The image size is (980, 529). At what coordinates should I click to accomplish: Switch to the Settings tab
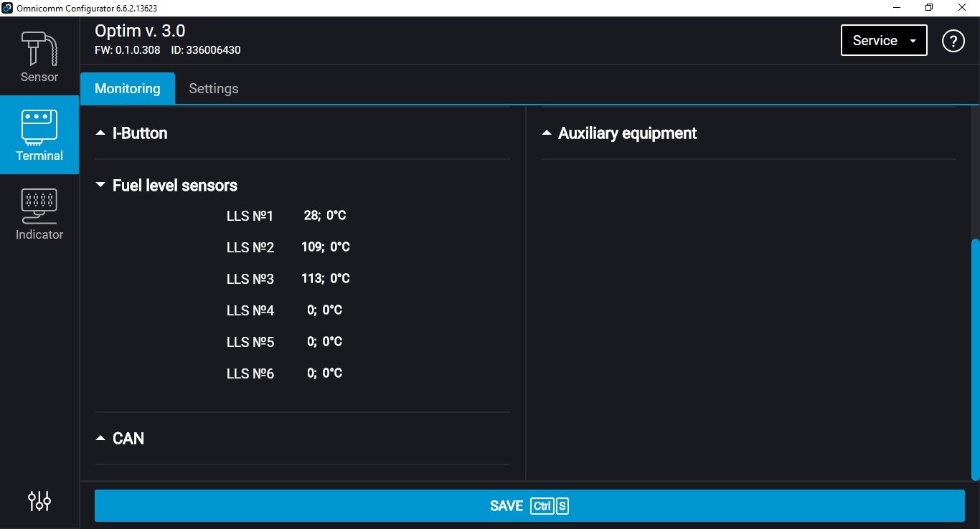pos(213,89)
